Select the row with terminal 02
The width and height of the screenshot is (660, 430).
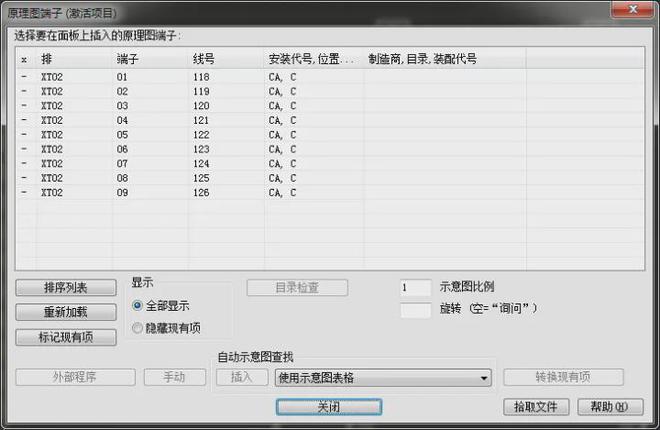(330, 91)
